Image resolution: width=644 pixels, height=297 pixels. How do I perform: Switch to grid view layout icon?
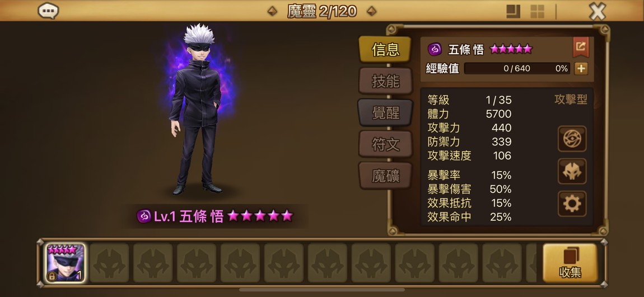point(537,12)
